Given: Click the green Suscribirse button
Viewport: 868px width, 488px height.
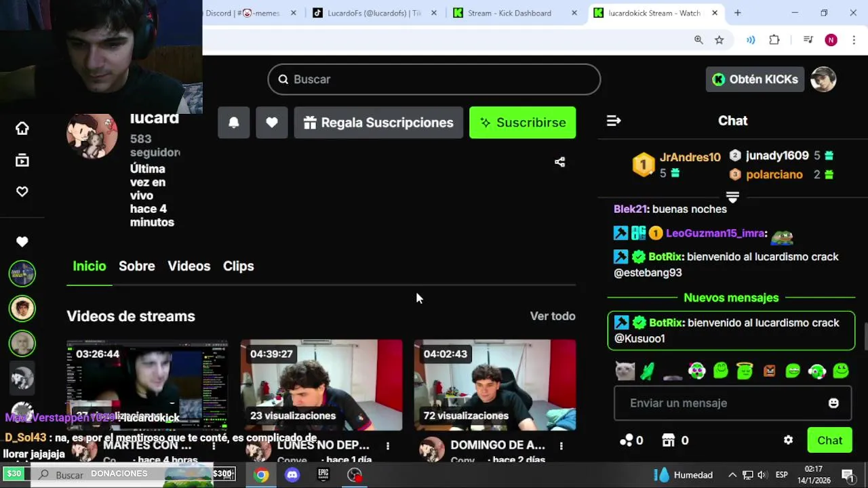Looking at the screenshot, I should [523, 123].
